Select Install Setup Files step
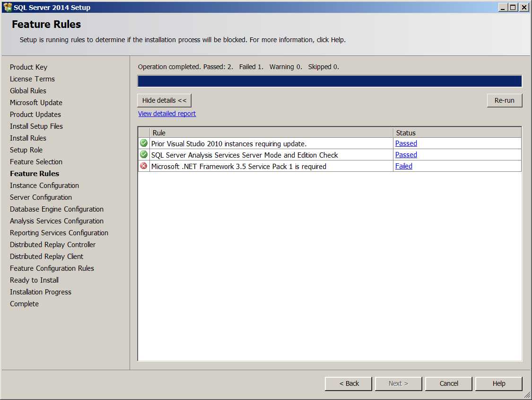 coord(36,126)
